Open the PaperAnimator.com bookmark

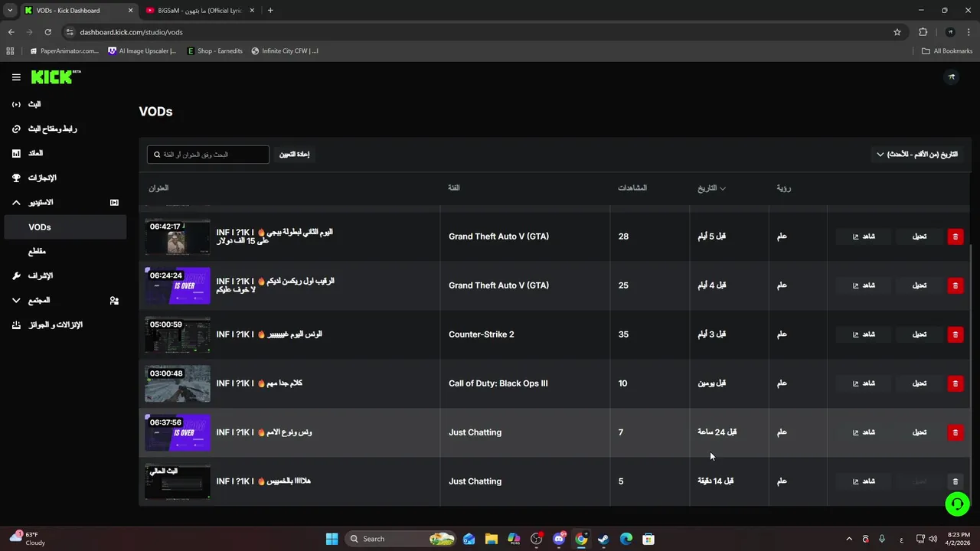pos(64,51)
